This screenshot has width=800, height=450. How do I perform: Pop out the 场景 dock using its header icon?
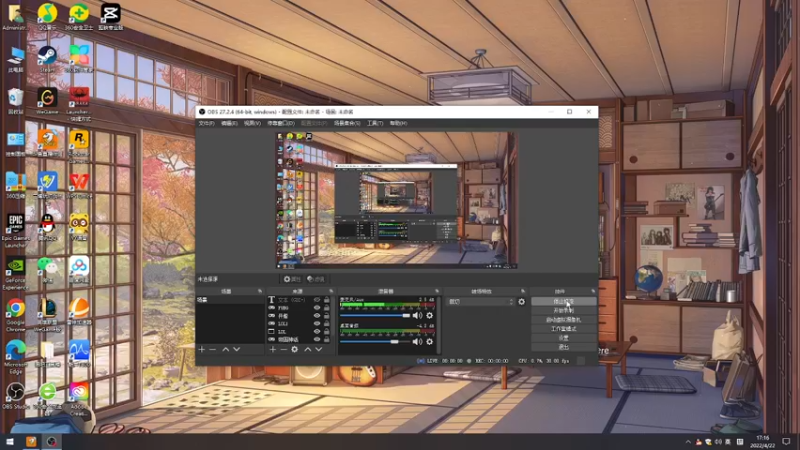(x=260, y=291)
